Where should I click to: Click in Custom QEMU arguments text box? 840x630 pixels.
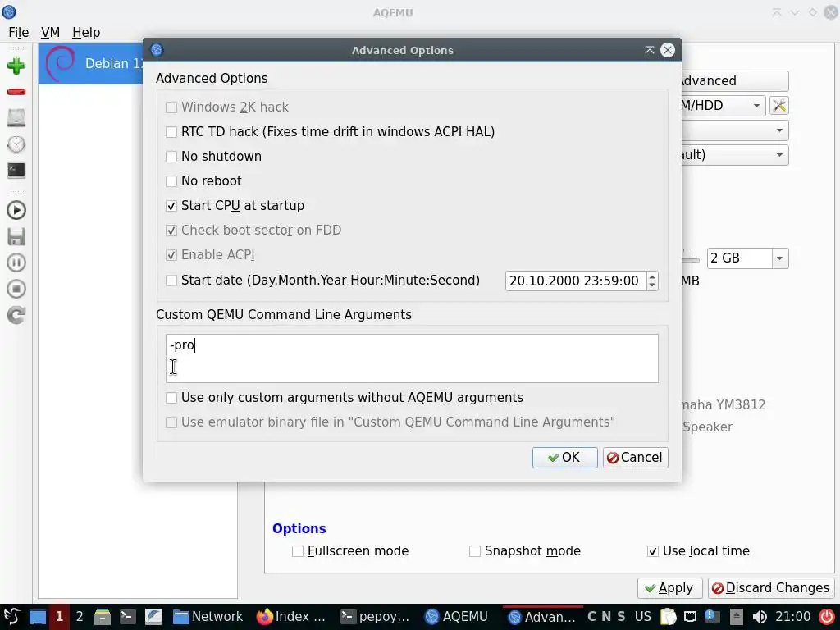[x=412, y=358]
